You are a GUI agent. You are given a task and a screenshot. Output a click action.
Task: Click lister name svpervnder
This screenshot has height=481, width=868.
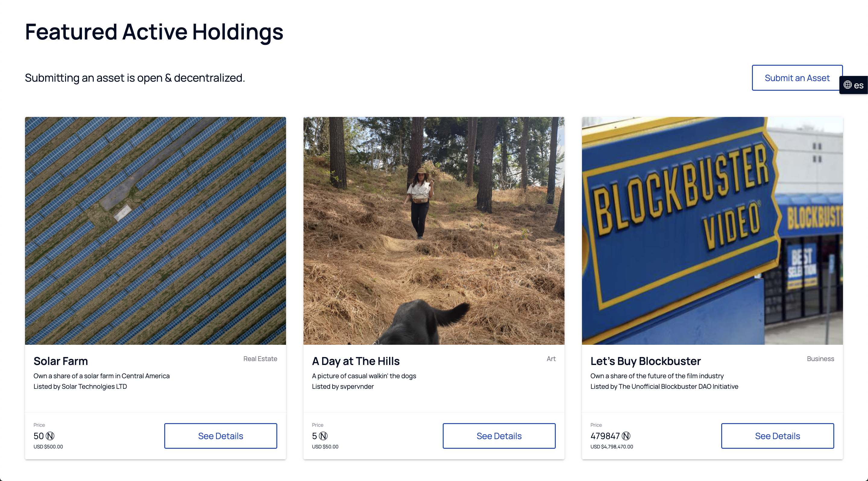tap(357, 386)
